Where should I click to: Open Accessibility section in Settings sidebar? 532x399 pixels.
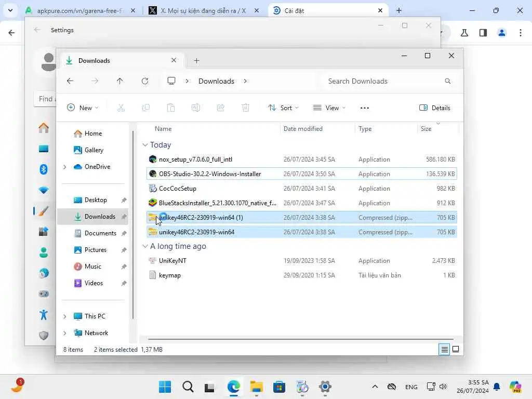[x=44, y=315]
